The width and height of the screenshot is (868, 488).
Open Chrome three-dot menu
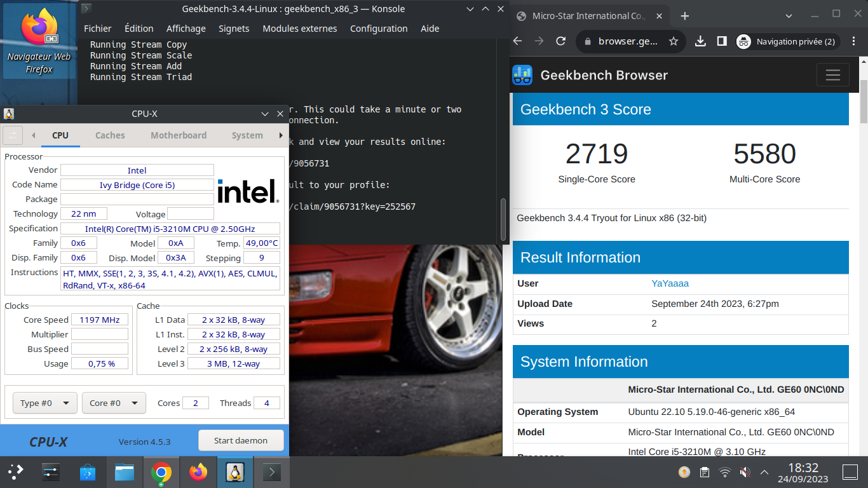tap(853, 41)
